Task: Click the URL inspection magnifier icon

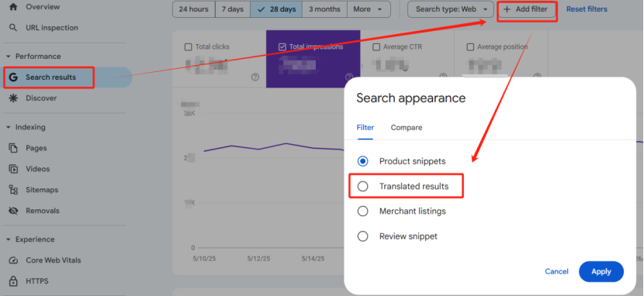Action: click(x=13, y=28)
